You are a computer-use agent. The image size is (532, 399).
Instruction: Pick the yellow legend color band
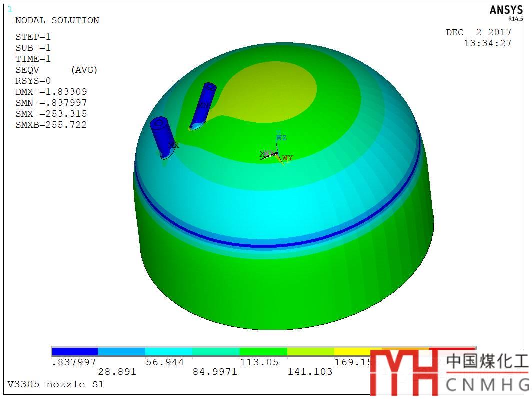(357, 351)
